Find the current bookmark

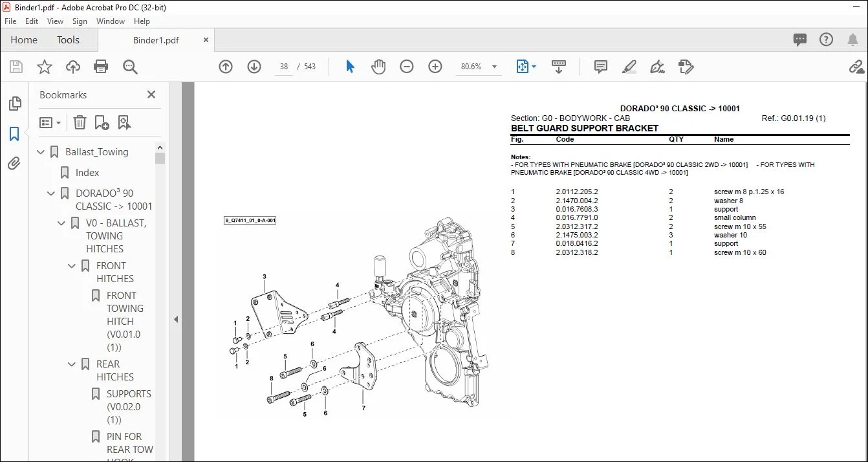(x=124, y=122)
